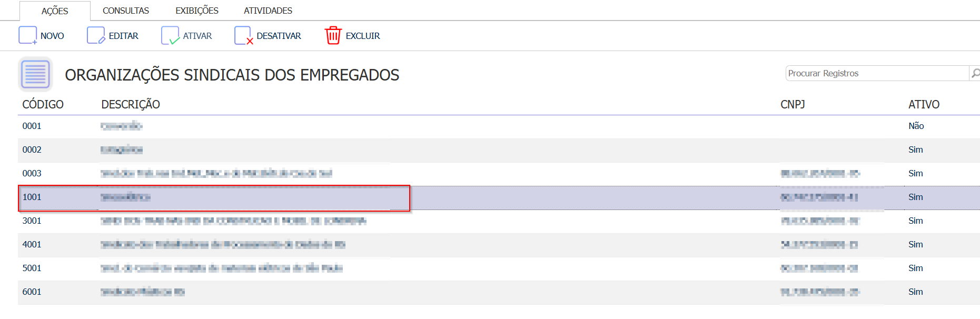
Task: Click the CNPJ column header
Action: [793, 104]
